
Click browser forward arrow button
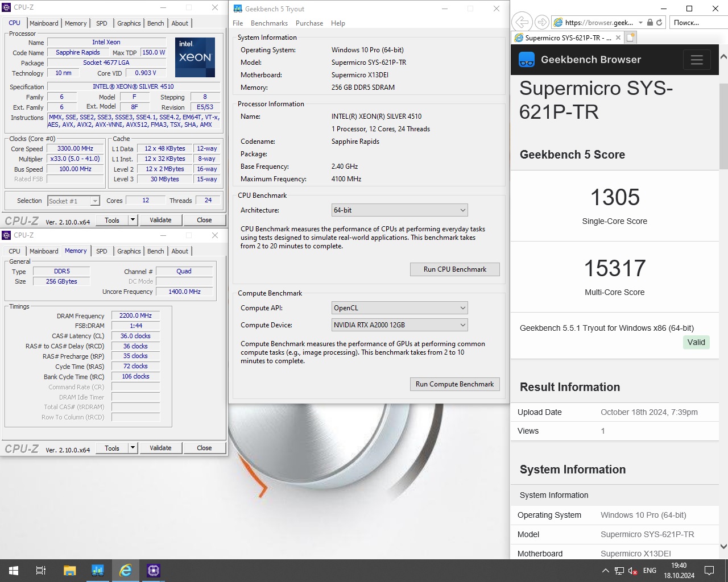tap(542, 22)
